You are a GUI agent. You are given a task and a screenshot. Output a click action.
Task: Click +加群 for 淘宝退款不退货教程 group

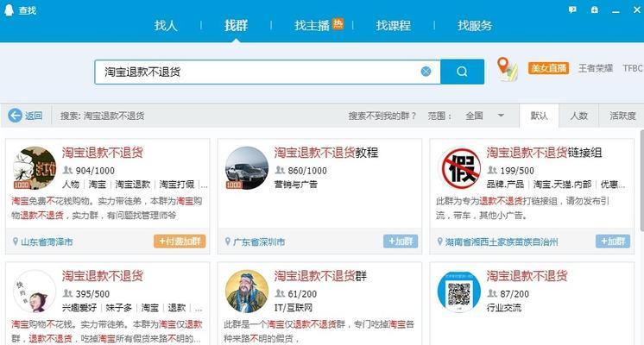click(401, 241)
